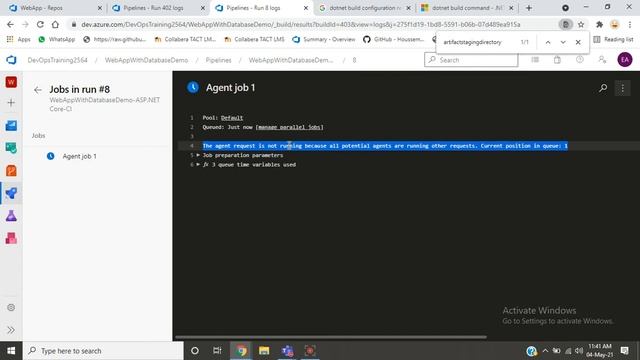Go to browser home page
The width and height of the screenshot is (640, 360).
click(55, 24)
